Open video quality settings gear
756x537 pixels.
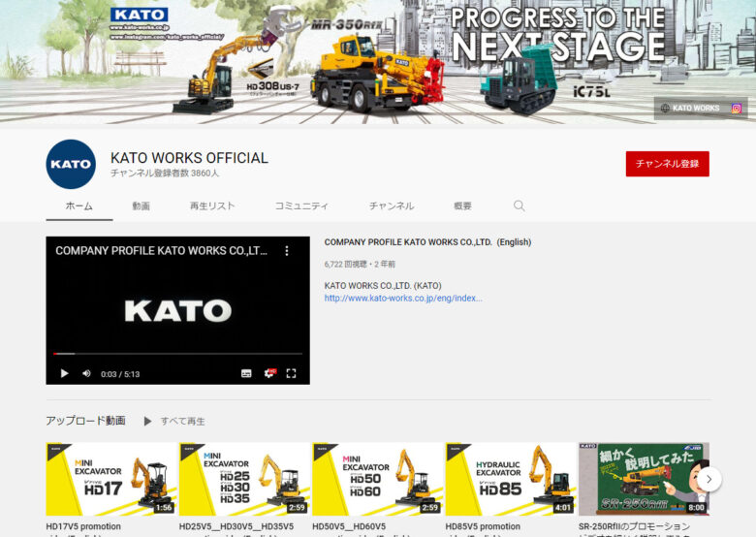click(x=269, y=373)
